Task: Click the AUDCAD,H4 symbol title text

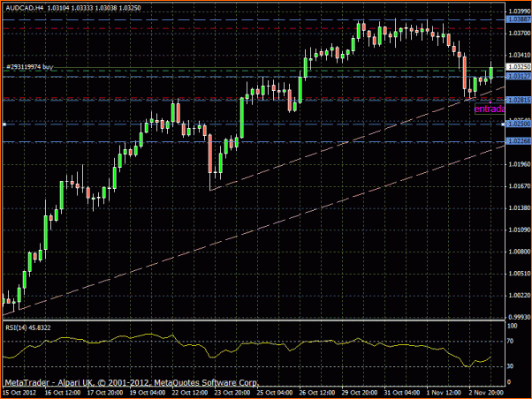Action: [25, 8]
